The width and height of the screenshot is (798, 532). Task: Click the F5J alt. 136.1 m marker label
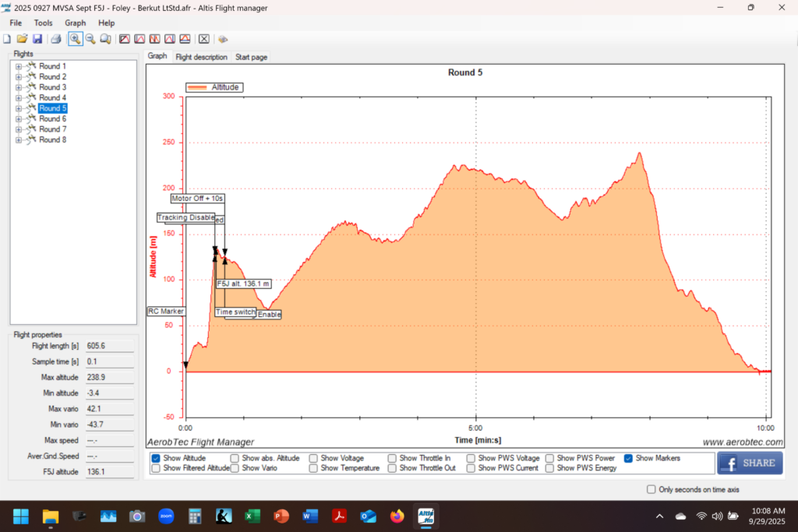(243, 284)
